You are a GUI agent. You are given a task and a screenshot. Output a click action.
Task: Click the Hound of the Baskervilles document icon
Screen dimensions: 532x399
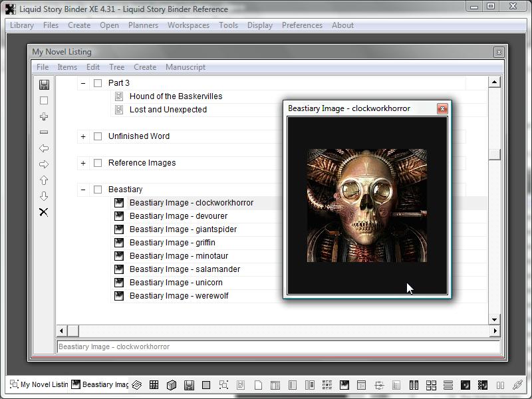pyautogui.click(x=119, y=96)
